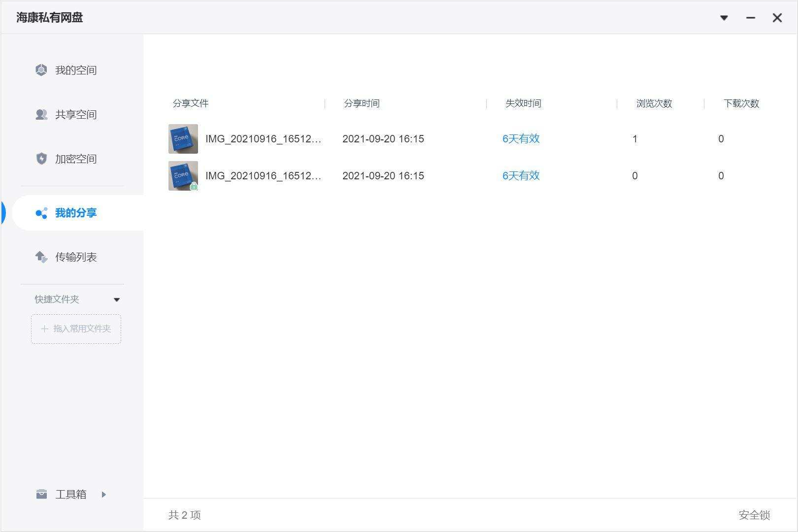Open the first IMG_20210916 thumbnail

[x=183, y=138]
